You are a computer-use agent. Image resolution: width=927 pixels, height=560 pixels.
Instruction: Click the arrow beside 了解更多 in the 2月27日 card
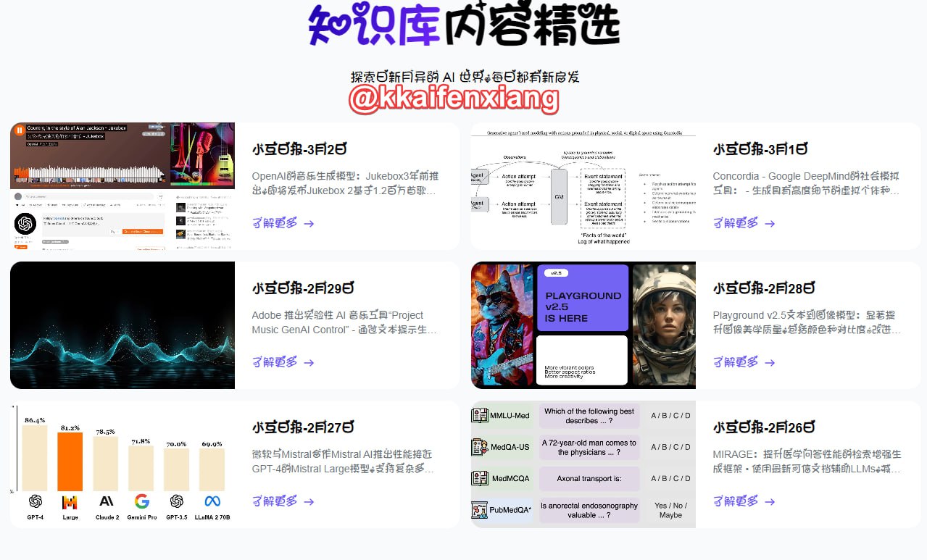pos(309,501)
